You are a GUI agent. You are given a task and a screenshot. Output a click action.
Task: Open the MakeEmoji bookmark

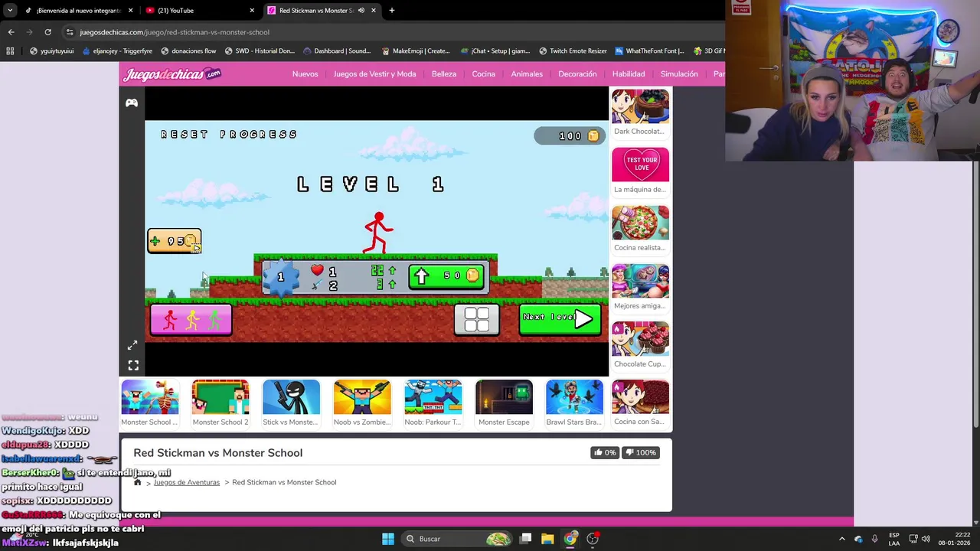tap(416, 51)
